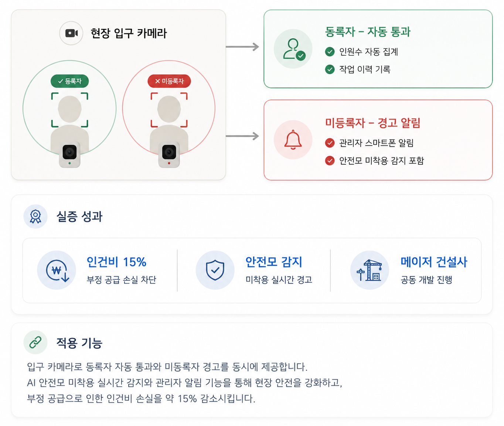Viewport: 504px width, 426px height.
Task: Click the green checkmark next to 인원수 자동 집계
Action: 330,52
